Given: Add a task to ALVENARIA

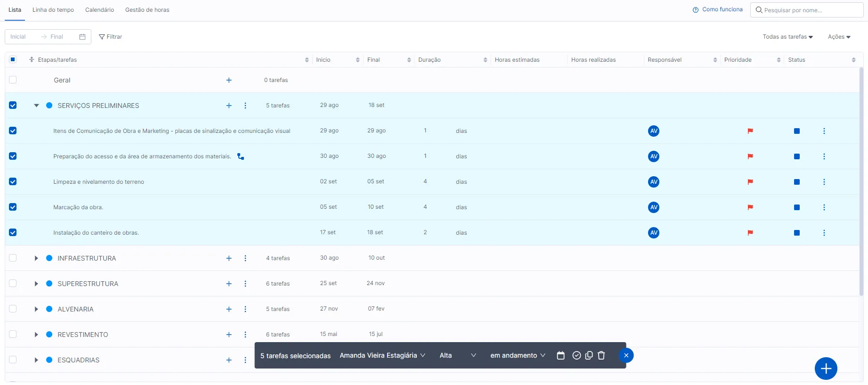Looking at the screenshot, I should 229,309.
